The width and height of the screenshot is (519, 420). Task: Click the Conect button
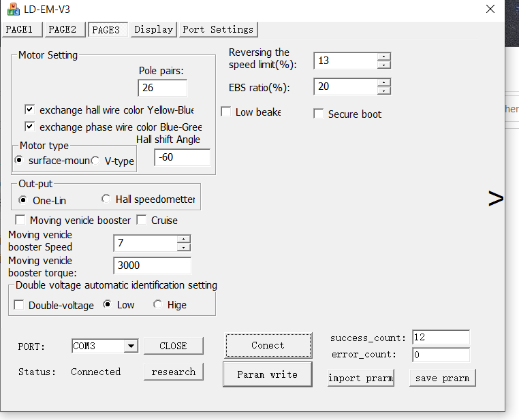pos(268,345)
